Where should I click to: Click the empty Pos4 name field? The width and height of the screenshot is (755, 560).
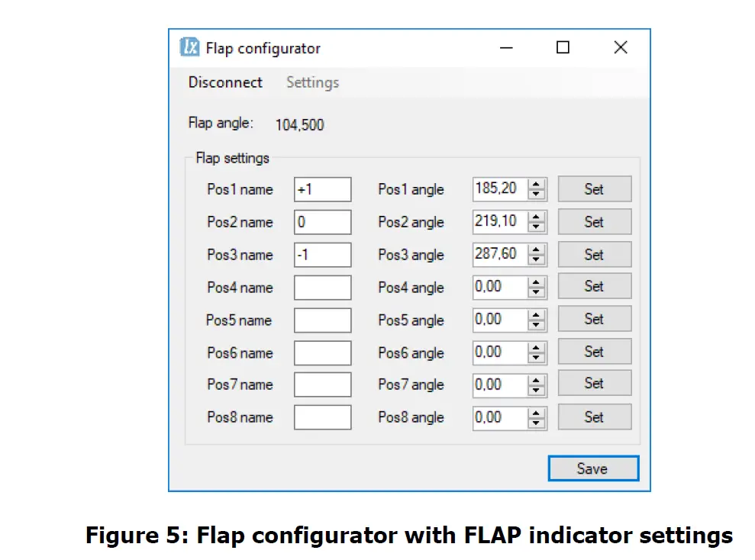pyautogui.click(x=322, y=287)
